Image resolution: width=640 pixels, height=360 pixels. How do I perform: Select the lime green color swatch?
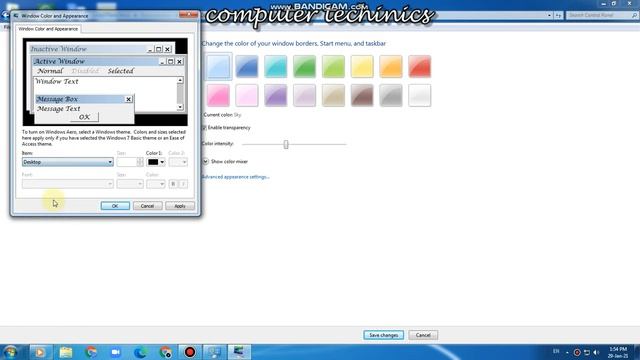click(x=333, y=66)
